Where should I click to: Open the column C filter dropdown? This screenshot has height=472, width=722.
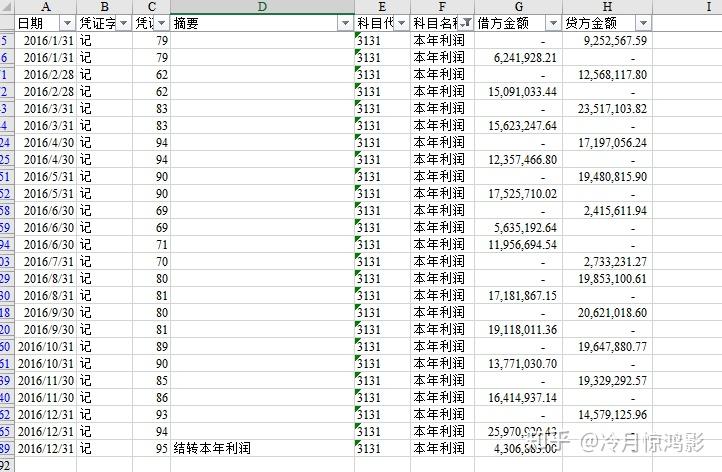click(162, 23)
